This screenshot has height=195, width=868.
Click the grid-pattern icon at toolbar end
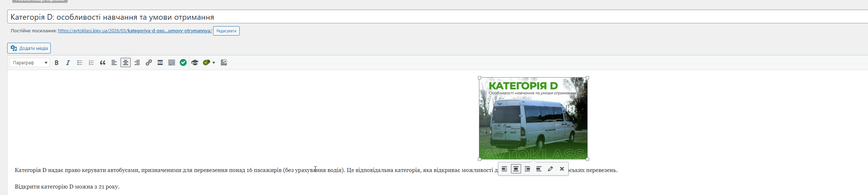(224, 62)
